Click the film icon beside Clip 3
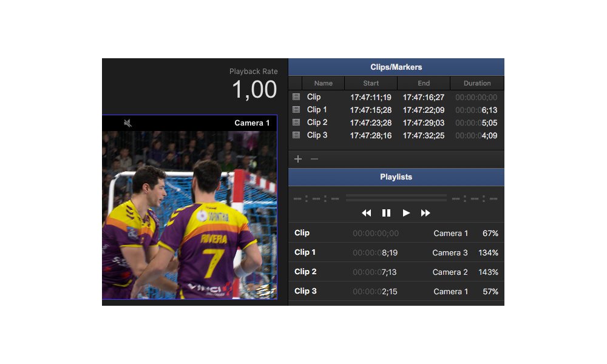Image resolution: width=607 pixels, height=364 pixels. click(x=296, y=135)
